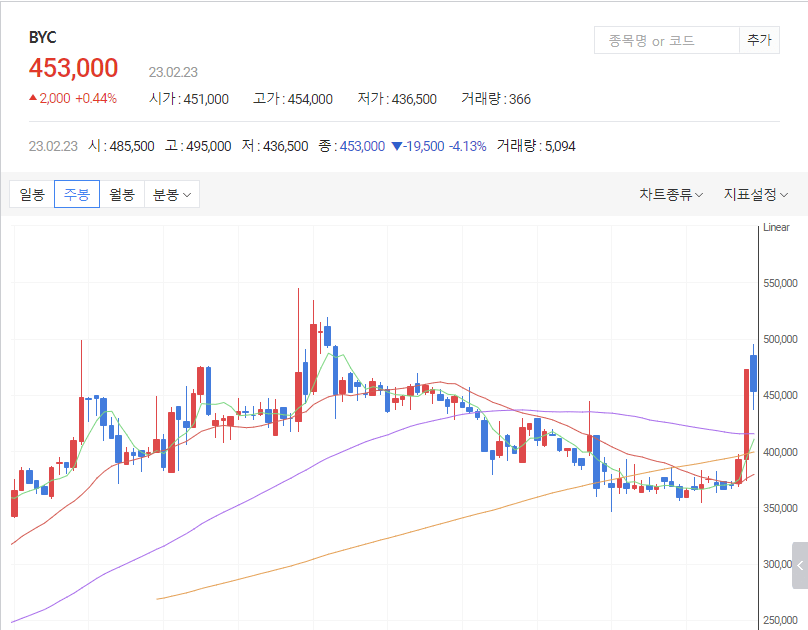This screenshot has height=630, width=808.
Task: Click the latest blue candlestick at chart's right edge
Action: point(753,373)
